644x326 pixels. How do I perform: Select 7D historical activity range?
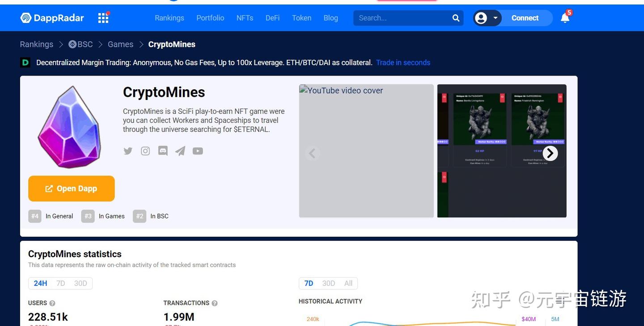pyautogui.click(x=309, y=284)
